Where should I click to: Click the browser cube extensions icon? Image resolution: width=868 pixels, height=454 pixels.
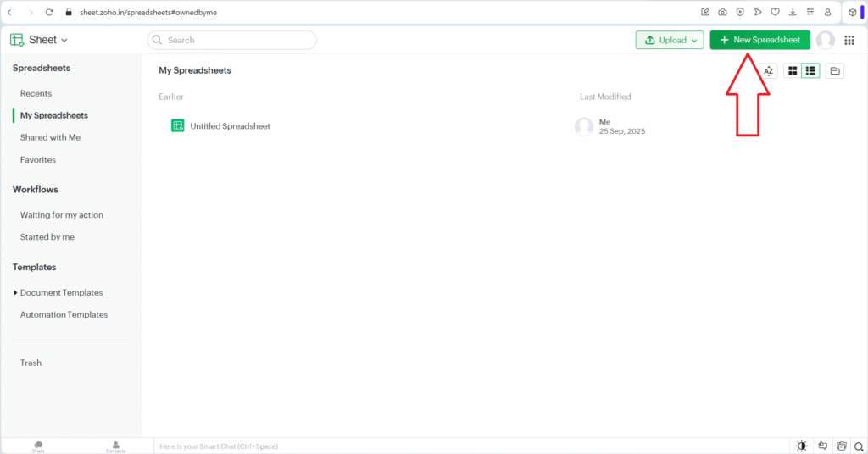pyautogui.click(x=853, y=12)
